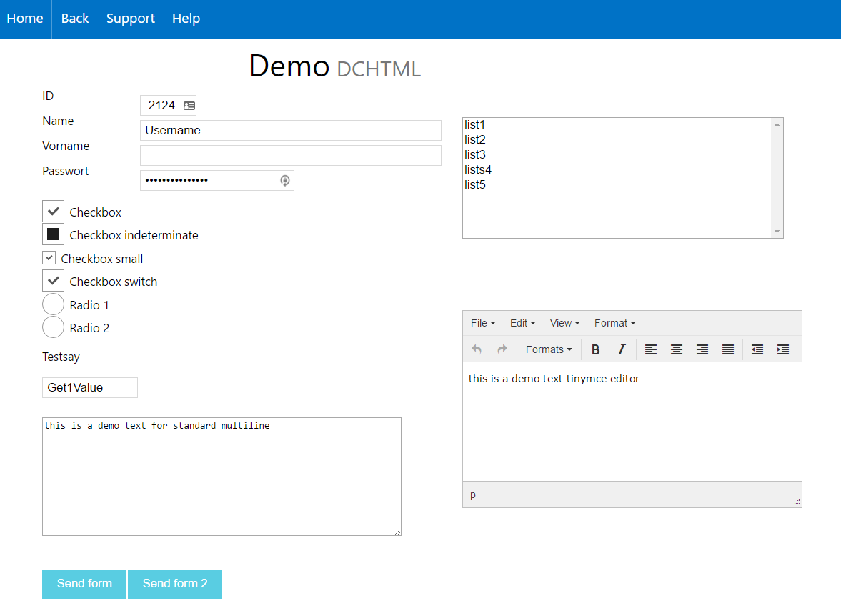Go to Support in the top navigation
The image size is (841, 616).
point(130,19)
